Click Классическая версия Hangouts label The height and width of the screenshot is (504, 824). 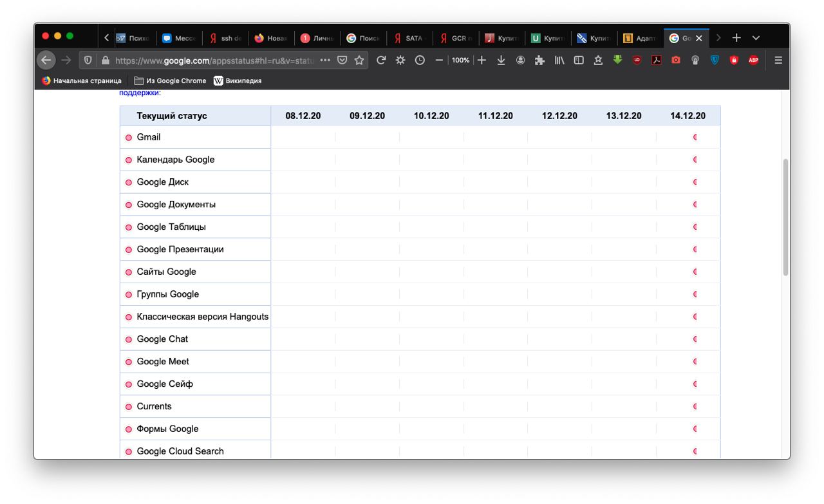point(203,317)
